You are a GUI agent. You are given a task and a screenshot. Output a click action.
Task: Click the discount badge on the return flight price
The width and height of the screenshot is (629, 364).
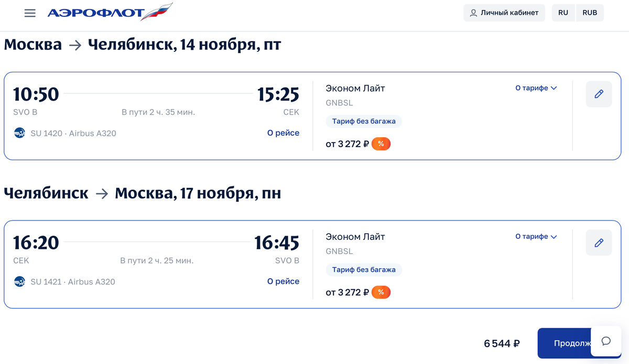pyautogui.click(x=381, y=292)
